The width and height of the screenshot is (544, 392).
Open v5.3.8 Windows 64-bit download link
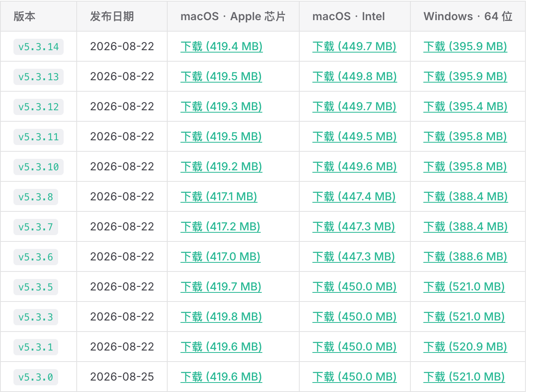click(466, 197)
